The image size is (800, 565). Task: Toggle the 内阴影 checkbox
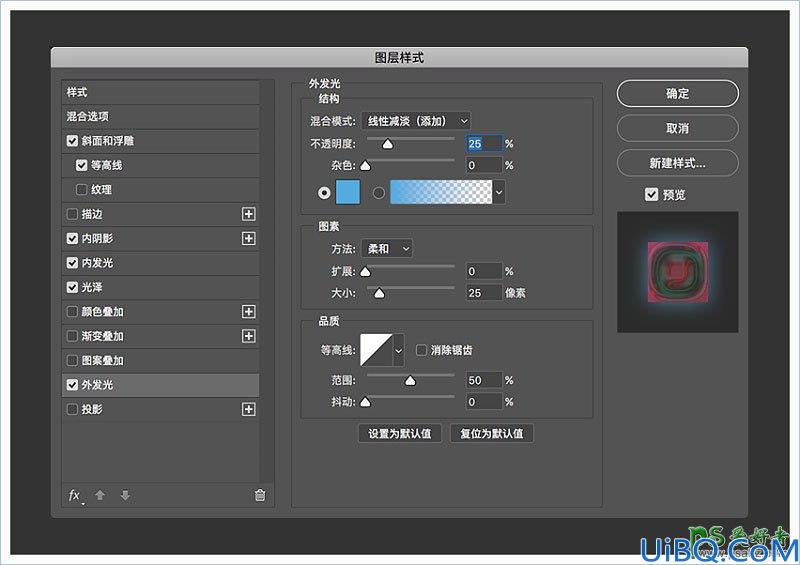[x=72, y=238]
